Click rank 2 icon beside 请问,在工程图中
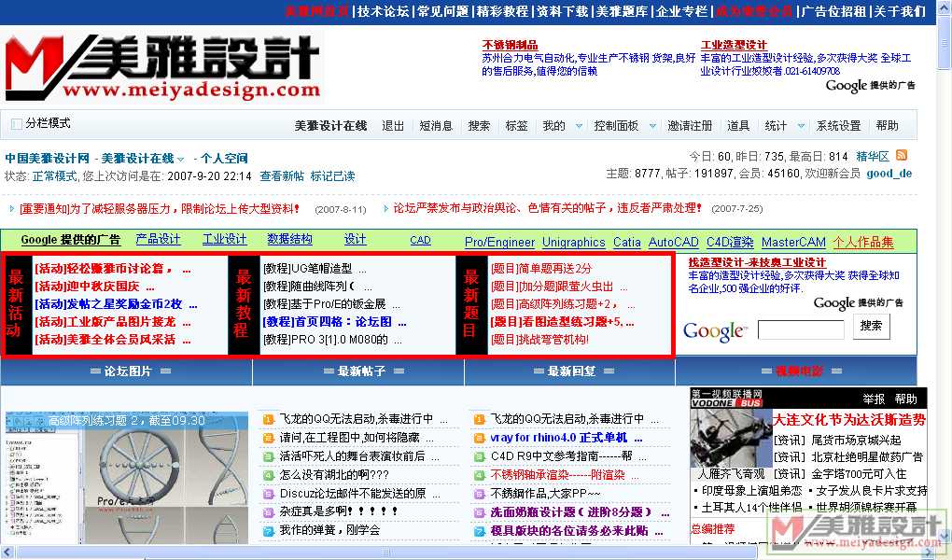 [x=268, y=438]
